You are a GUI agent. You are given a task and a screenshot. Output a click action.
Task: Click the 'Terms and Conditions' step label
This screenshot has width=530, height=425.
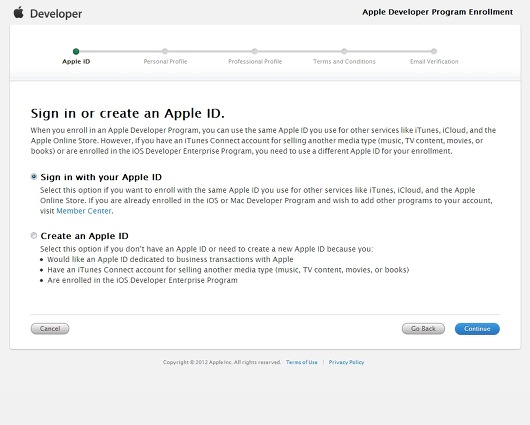click(x=344, y=62)
